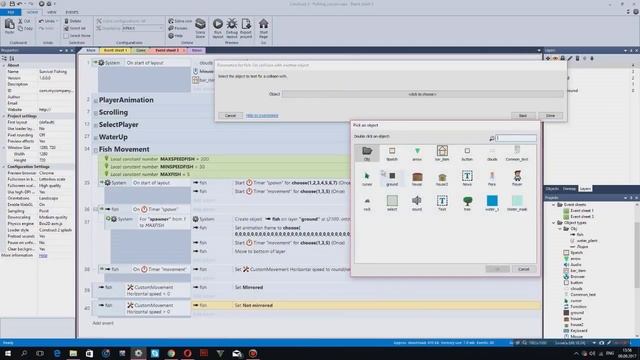Pick the rock object in picker
This screenshot has width=640, height=360.
pos(367,203)
